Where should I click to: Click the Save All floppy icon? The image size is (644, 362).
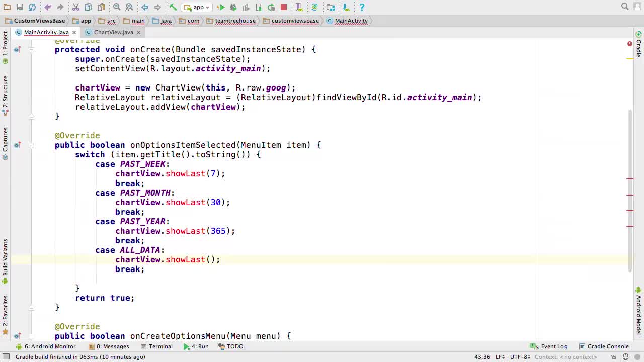tap(20, 7)
